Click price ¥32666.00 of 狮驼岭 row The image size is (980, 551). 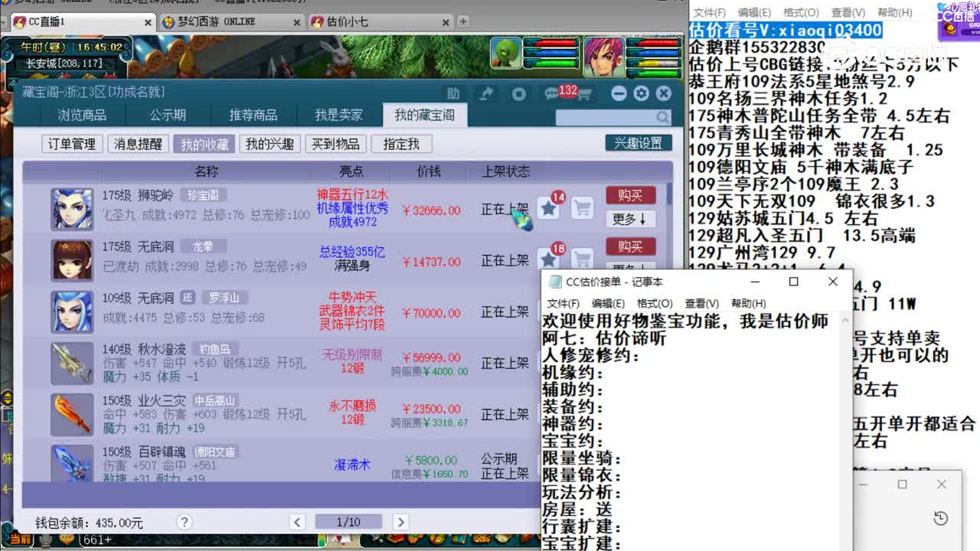pyautogui.click(x=430, y=210)
